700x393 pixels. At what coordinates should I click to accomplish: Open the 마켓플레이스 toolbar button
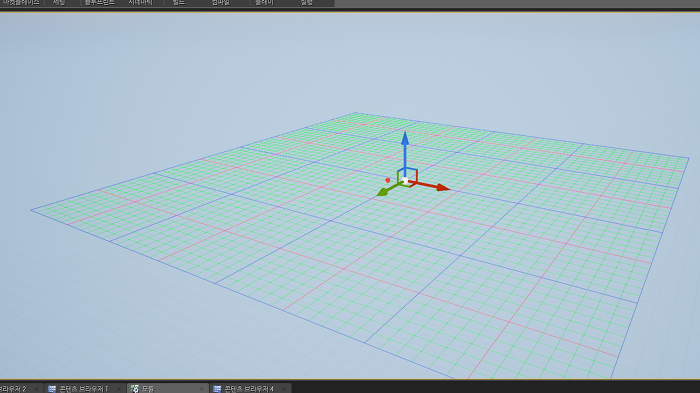tap(21, 3)
